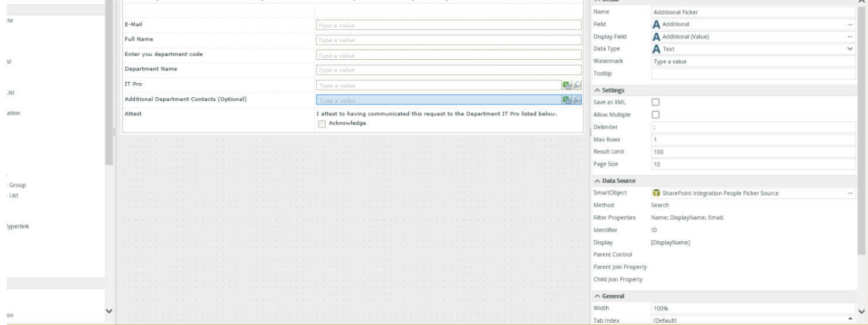Image resolution: width=868 pixels, height=325 pixels.
Task: Click Filter Properties value 'Name; DisplayName; Email;'
Action: 688,218
